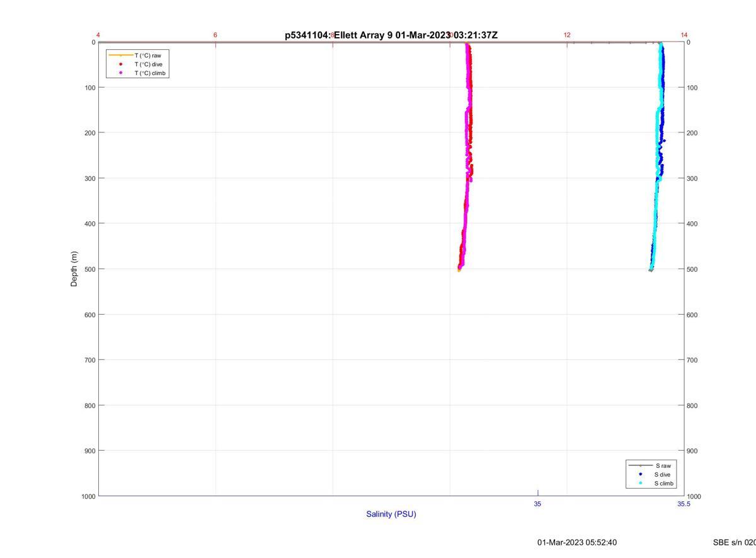Click the red '4' temperature tick label

[98, 35]
